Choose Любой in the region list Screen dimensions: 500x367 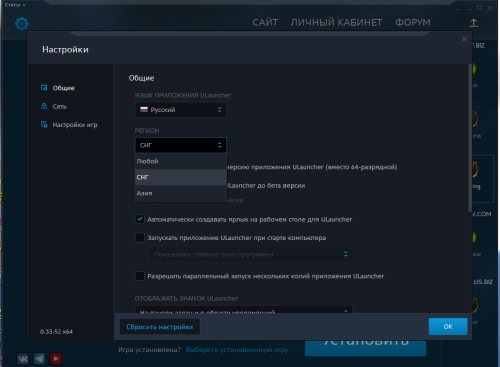click(181, 161)
